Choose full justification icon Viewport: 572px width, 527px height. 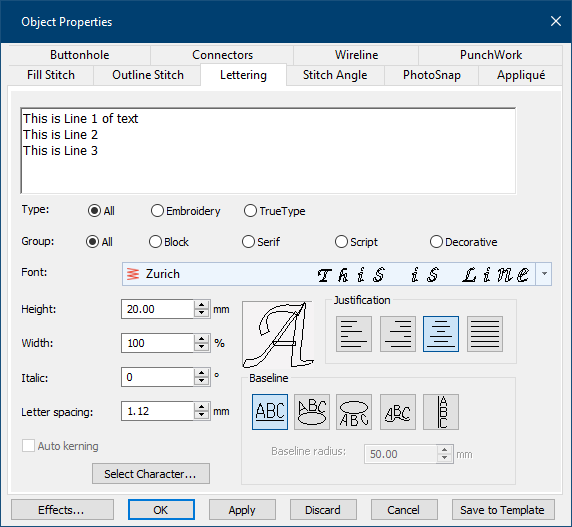484,334
